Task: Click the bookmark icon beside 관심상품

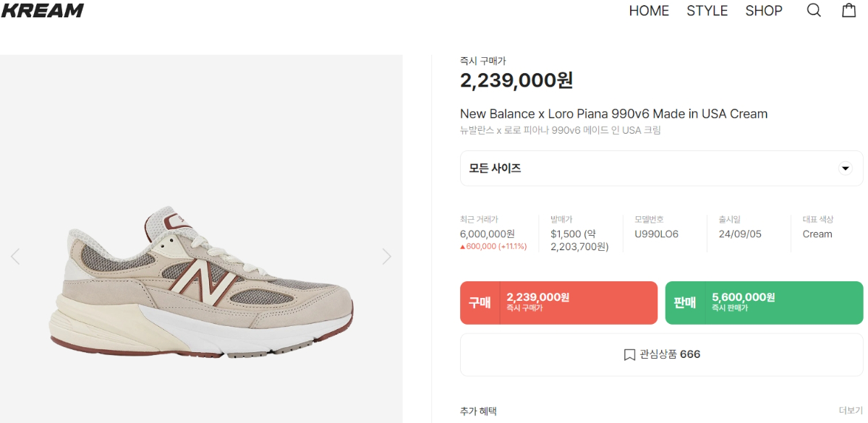Action: [629, 355]
